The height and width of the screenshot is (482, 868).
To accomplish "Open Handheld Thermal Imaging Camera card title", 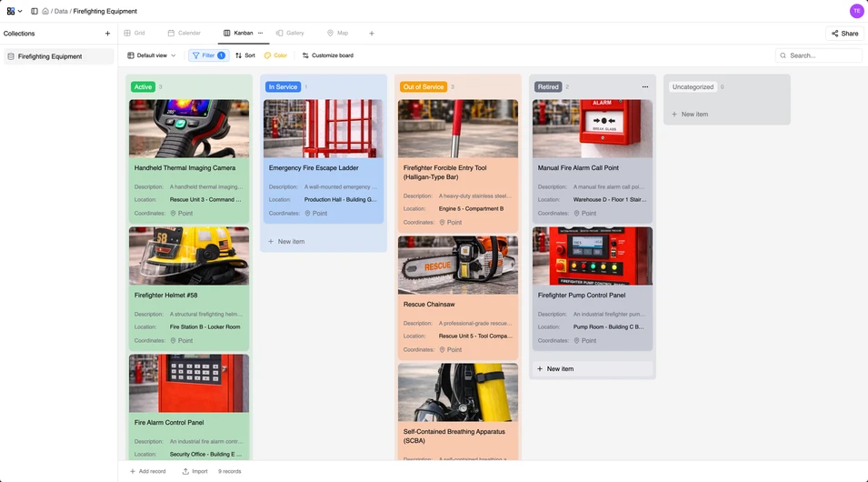I will point(185,168).
